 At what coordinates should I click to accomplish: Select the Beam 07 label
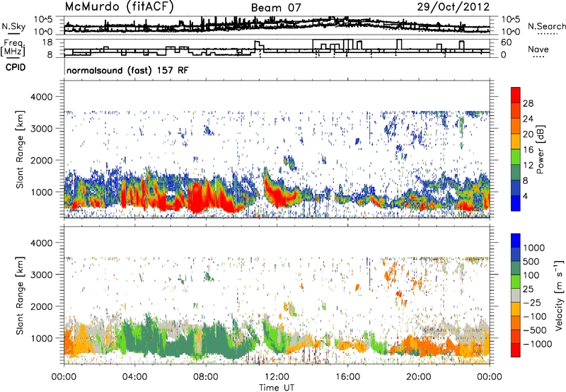point(276,8)
